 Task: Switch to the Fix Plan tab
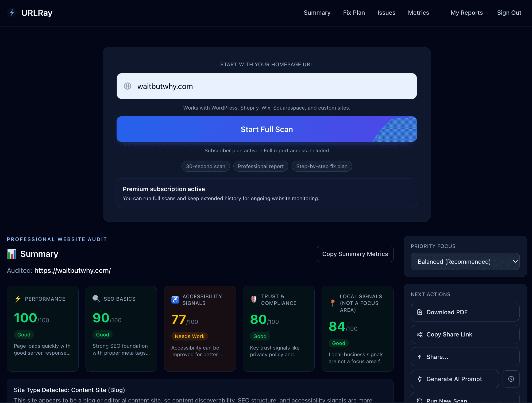point(354,13)
